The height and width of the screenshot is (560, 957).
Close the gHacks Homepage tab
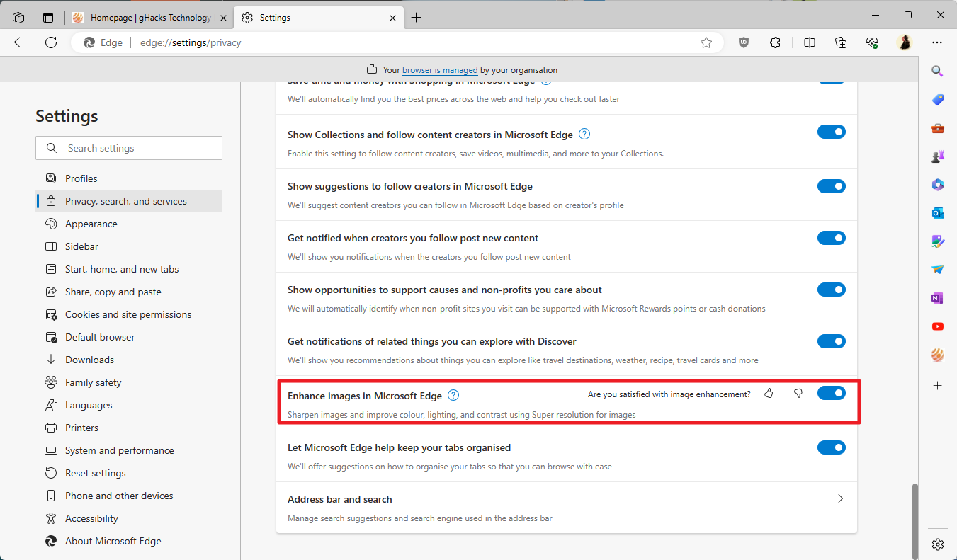(223, 18)
